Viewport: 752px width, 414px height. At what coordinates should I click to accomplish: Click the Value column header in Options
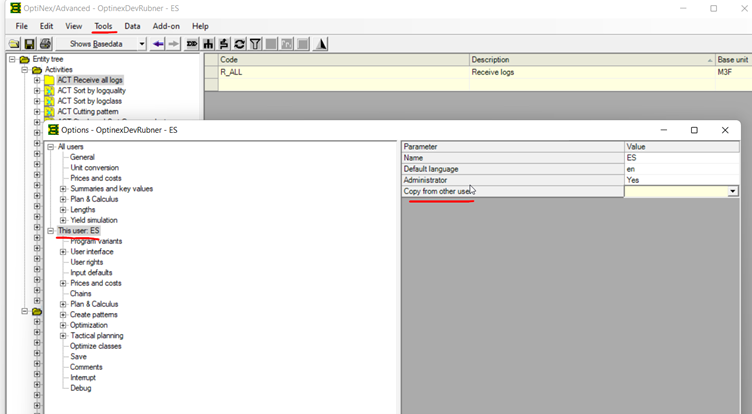click(682, 147)
